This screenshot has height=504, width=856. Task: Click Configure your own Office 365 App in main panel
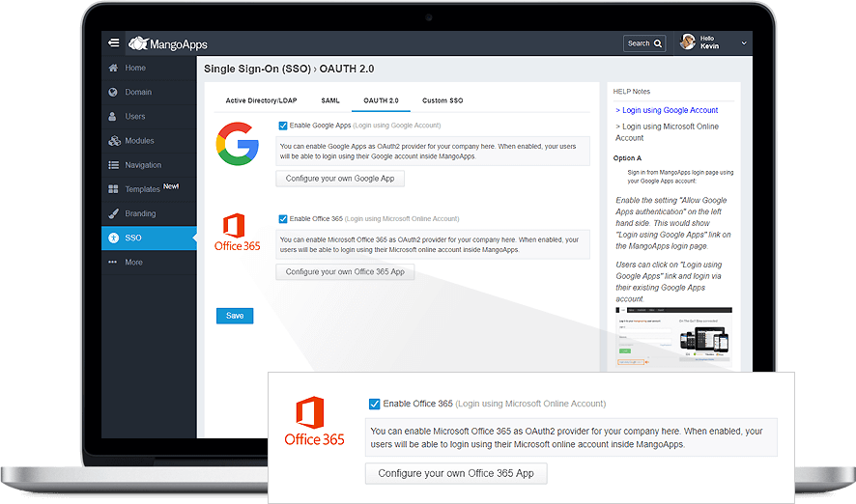click(345, 271)
